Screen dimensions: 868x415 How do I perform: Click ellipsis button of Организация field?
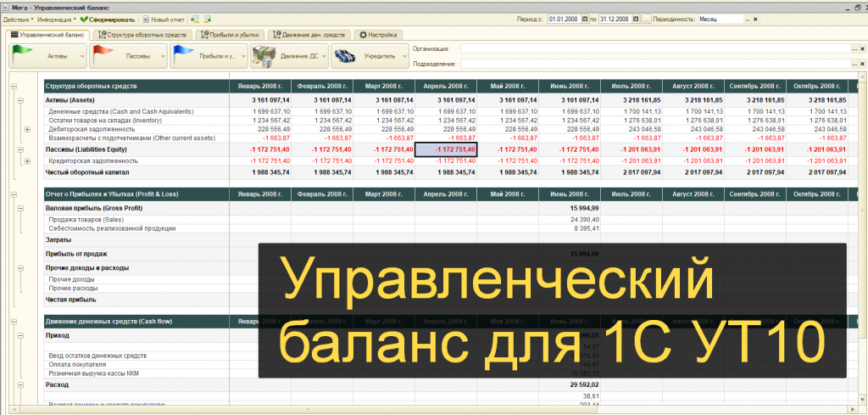coord(855,49)
